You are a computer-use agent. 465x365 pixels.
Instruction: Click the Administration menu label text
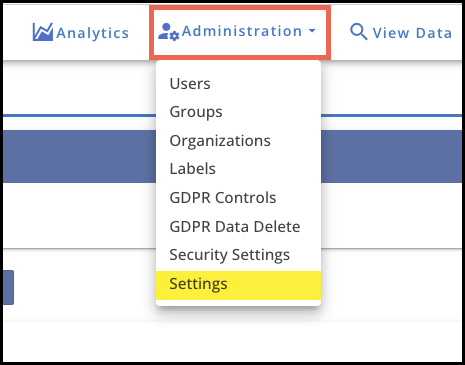tap(242, 31)
